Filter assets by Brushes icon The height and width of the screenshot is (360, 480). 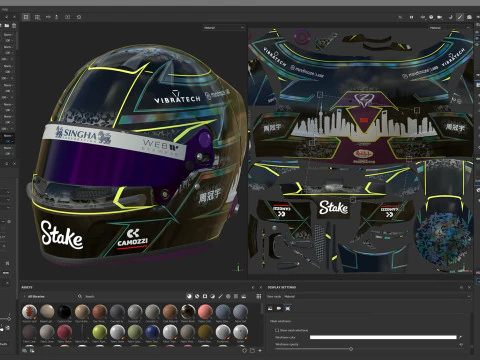220,296
